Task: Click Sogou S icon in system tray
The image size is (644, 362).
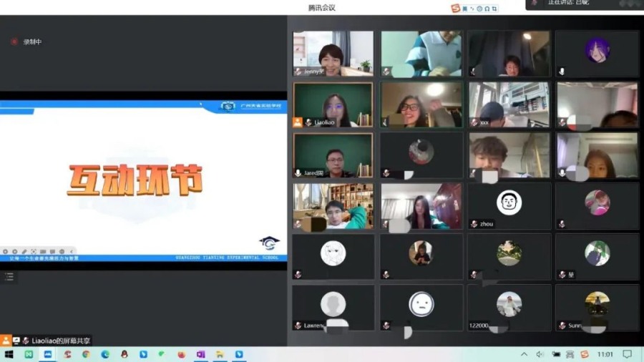Action: pos(585,354)
